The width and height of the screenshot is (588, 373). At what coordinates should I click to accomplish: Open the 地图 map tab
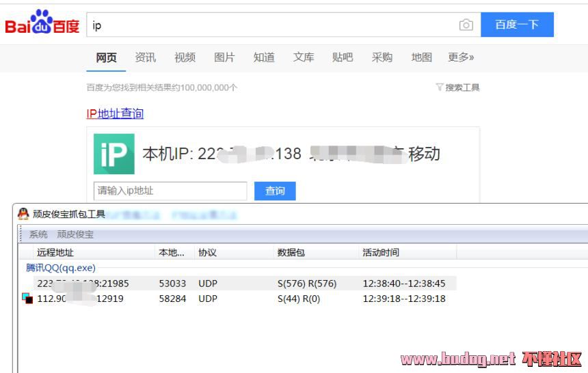421,57
